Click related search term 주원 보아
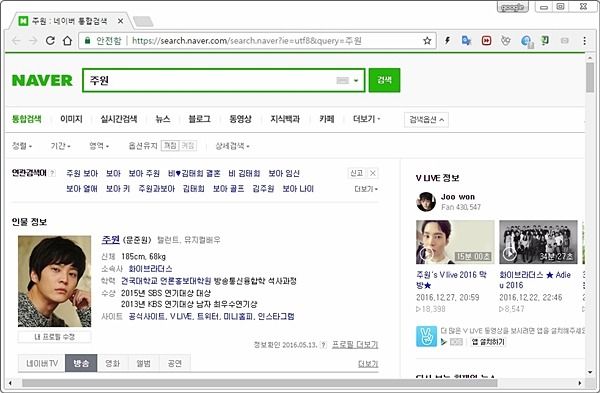 [82, 173]
